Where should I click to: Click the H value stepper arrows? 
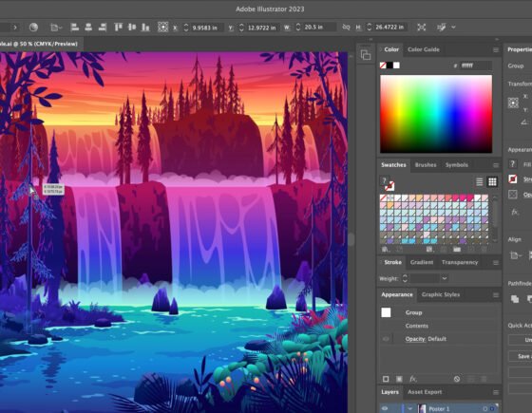coord(370,27)
